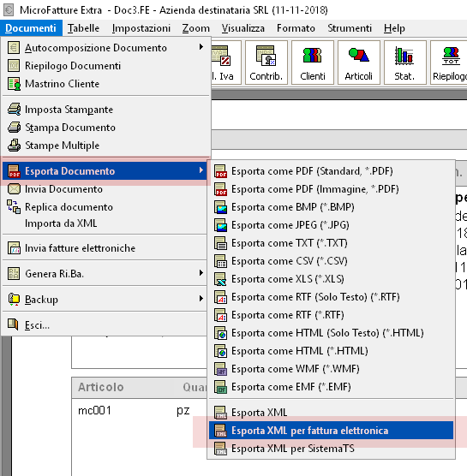
Task: Click the plain Esporta XML icon
Action: [220, 413]
